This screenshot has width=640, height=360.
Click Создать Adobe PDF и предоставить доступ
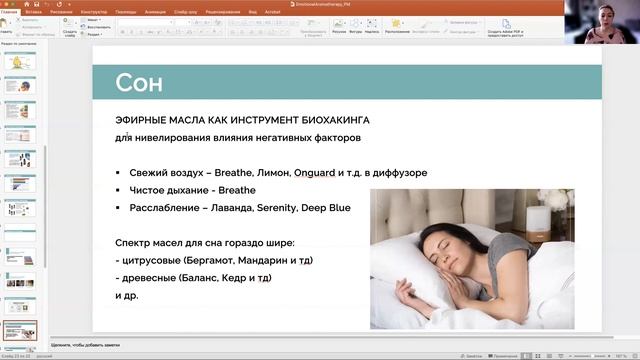[x=506, y=28]
